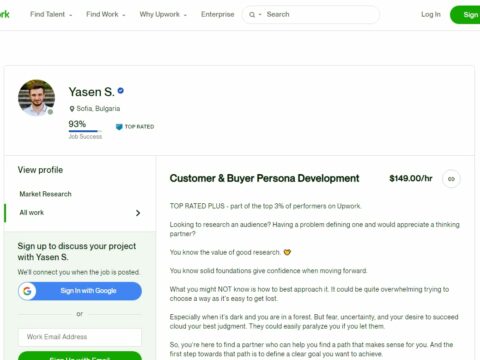The image size is (480, 360).
Task: Click the Top Rated badge icon
Action: pos(119,127)
